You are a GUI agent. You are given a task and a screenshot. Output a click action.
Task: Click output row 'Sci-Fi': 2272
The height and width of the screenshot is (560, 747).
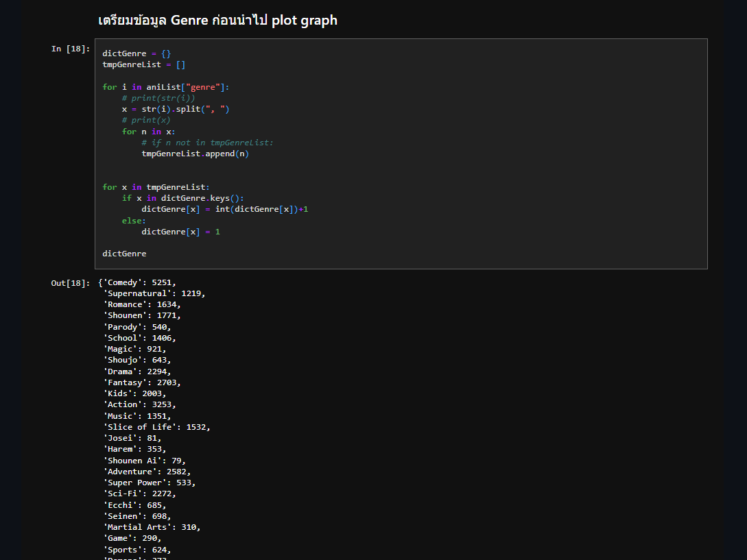coord(139,494)
